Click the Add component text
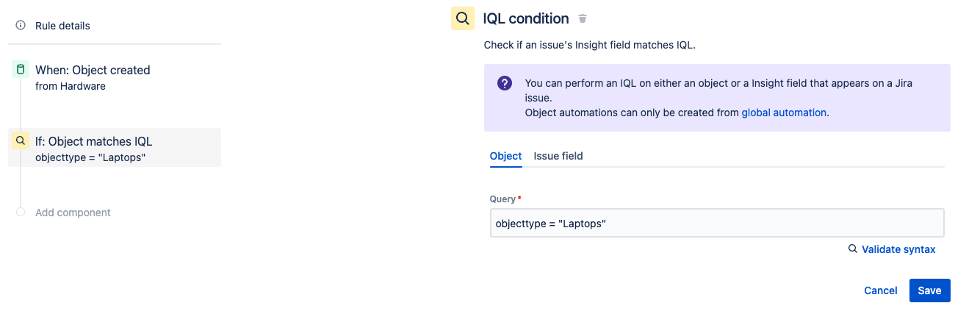980x328 pixels. [73, 213]
